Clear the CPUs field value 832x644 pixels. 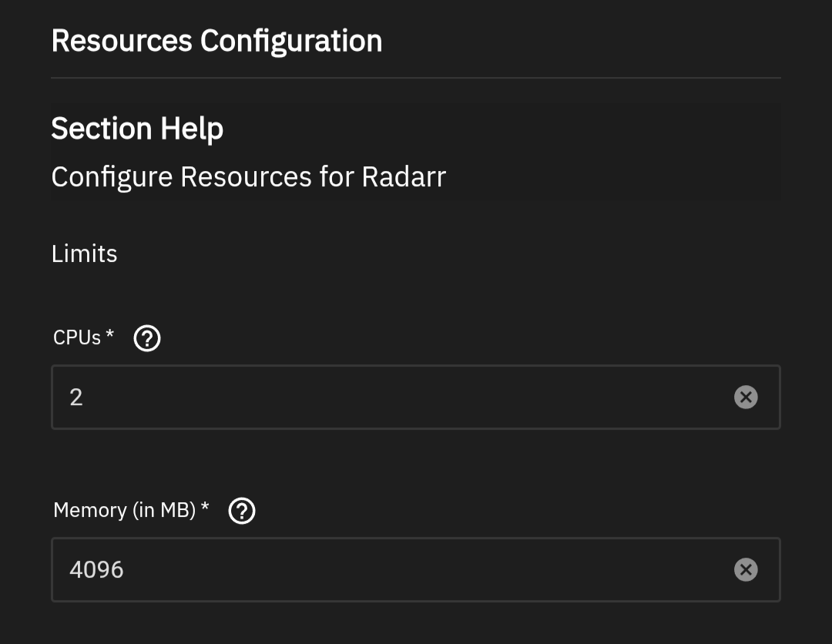745,397
